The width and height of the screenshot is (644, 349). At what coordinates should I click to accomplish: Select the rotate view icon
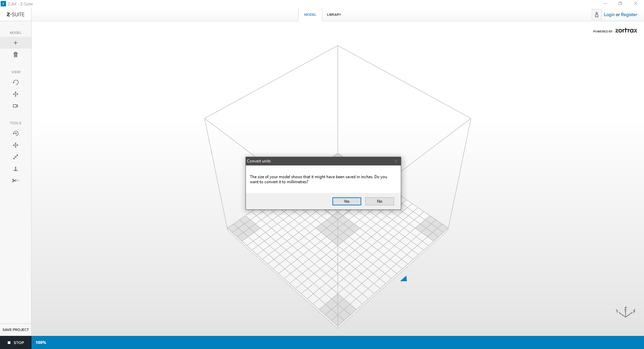(15, 83)
